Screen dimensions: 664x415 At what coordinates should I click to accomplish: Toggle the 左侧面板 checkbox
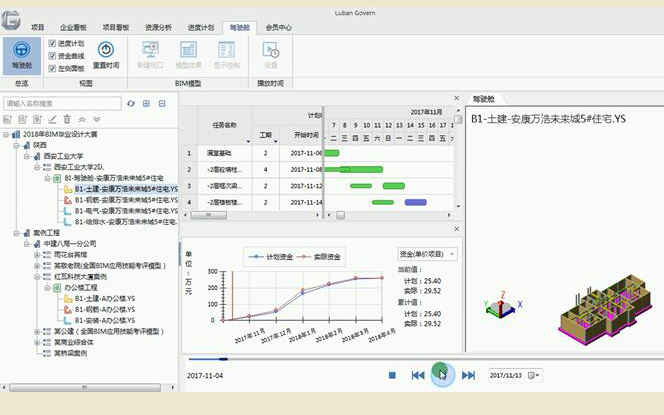point(52,68)
